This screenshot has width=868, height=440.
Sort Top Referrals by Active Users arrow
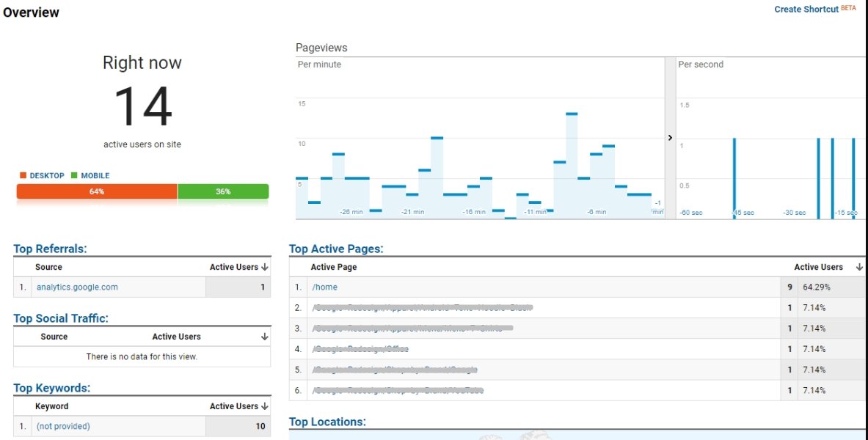(264, 268)
